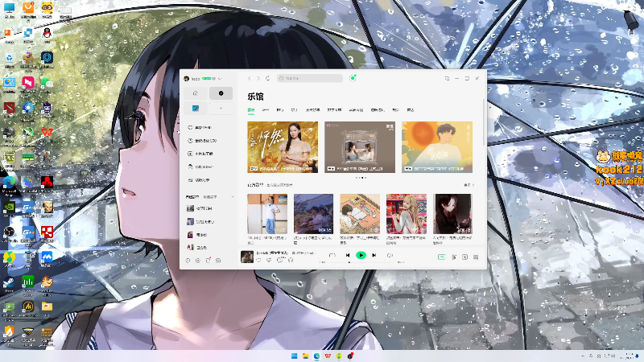Open Microsoft Edge from the taskbar

point(316,356)
